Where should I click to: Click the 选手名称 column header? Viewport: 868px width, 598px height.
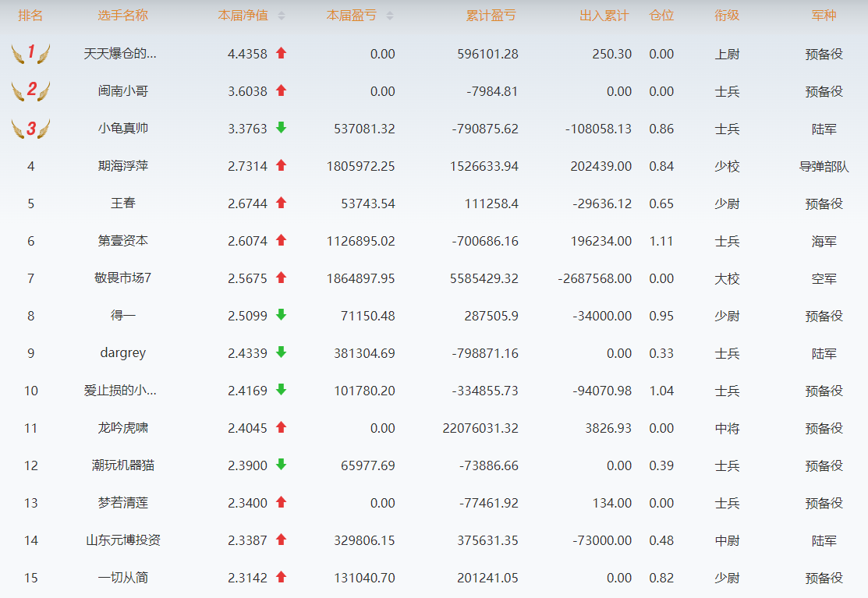[123, 16]
